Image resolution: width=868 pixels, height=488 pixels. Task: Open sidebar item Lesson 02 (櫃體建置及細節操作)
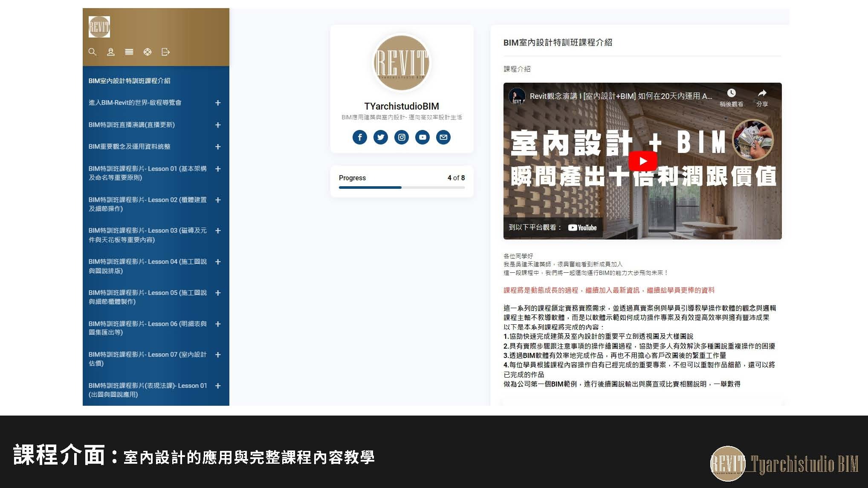pyautogui.click(x=148, y=204)
